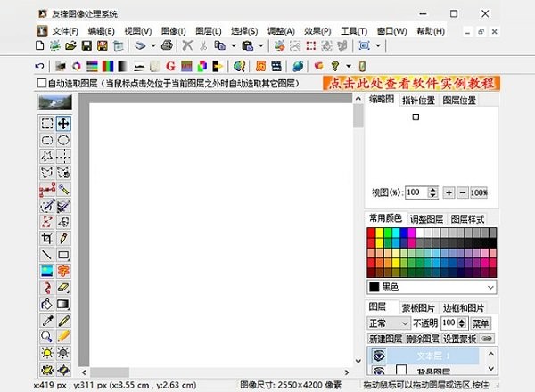Hide the 文本层 1 layer eye
Screen dimensions: 535x392
(x=378, y=356)
